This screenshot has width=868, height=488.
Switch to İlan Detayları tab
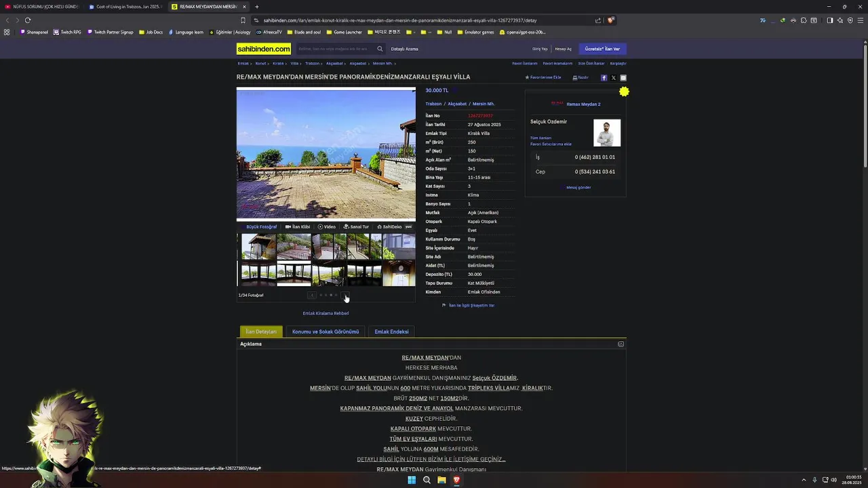pos(261,331)
